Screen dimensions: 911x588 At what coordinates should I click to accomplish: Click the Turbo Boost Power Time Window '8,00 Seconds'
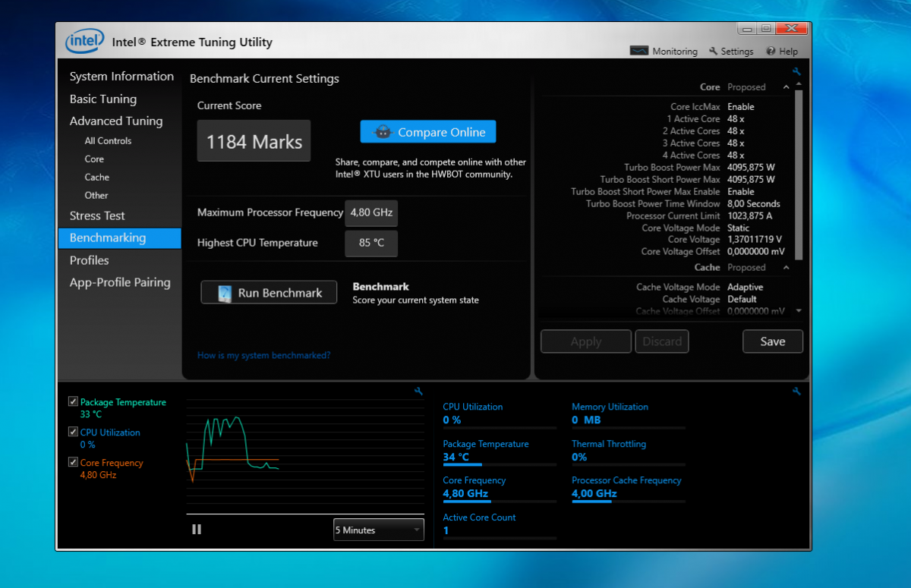(754, 204)
